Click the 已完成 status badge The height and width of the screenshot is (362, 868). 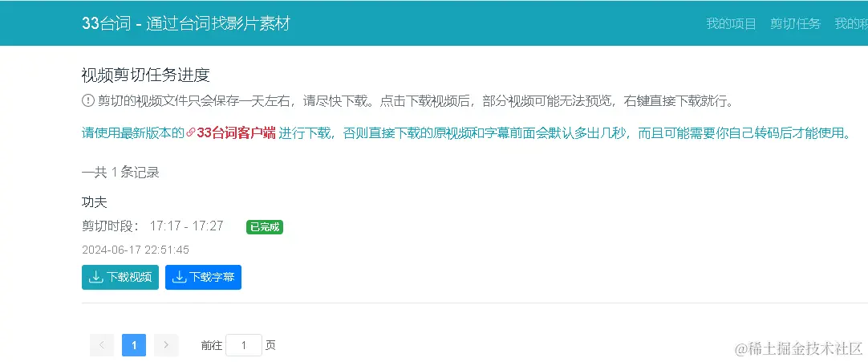click(x=265, y=227)
